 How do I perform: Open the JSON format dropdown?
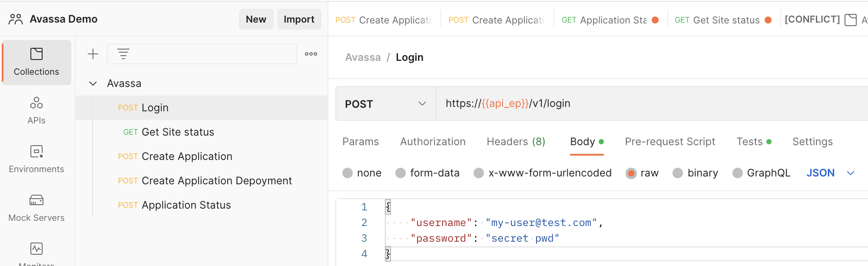coord(831,173)
